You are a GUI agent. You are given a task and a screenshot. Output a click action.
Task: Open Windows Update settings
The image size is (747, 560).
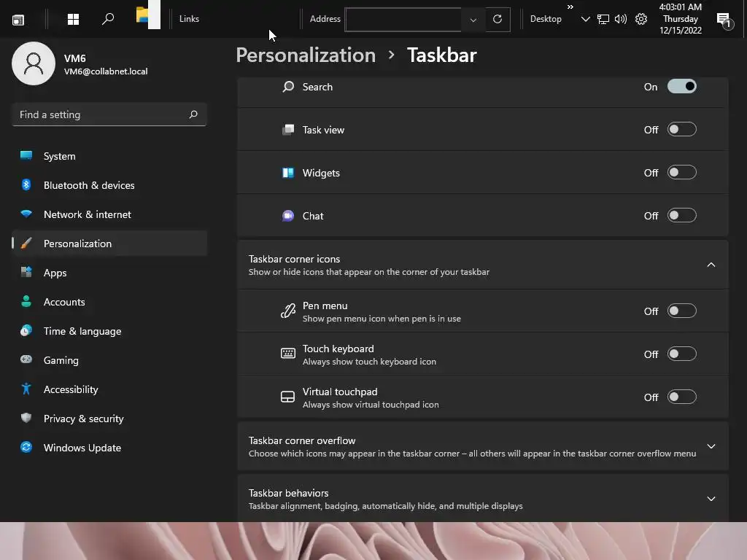(109, 448)
